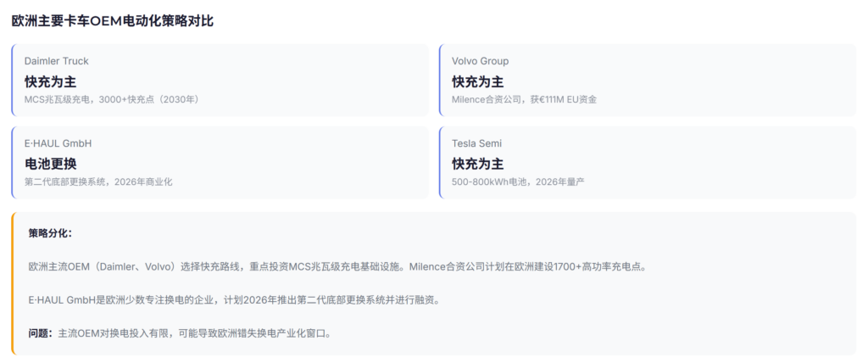Select the Daimler Truck card label
Image resolution: width=868 pixels, height=363 pixels.
pyautogui.click(x=56, y=61)
